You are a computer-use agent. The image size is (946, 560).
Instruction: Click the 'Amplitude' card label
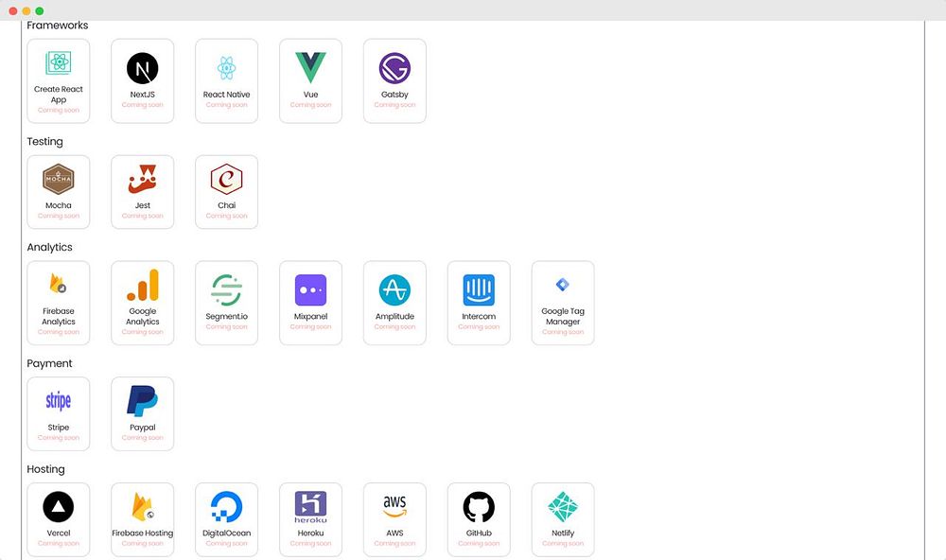coord(394,316)
